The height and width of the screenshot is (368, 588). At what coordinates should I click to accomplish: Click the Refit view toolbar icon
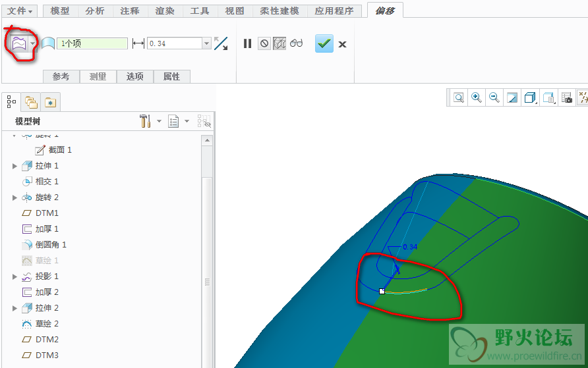click(x=459, y=98)
